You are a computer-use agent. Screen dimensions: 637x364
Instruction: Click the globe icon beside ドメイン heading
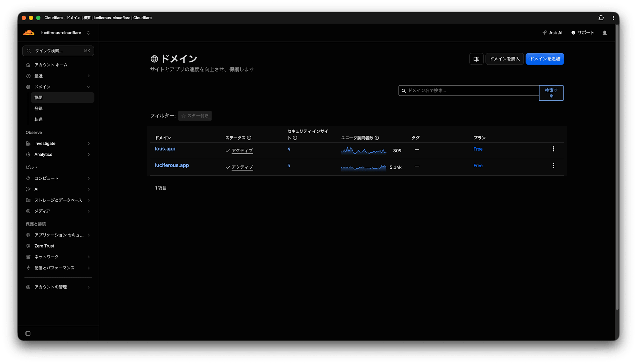click(x=154, y=59)
